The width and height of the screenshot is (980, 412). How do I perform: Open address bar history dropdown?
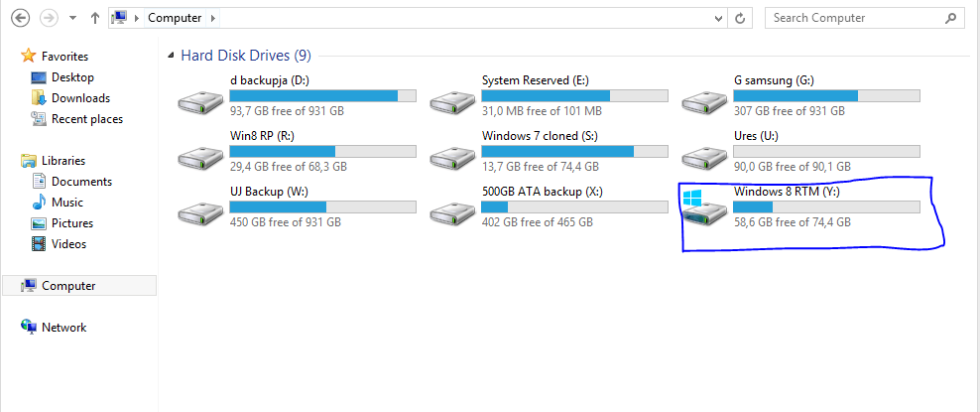[719, 18]
